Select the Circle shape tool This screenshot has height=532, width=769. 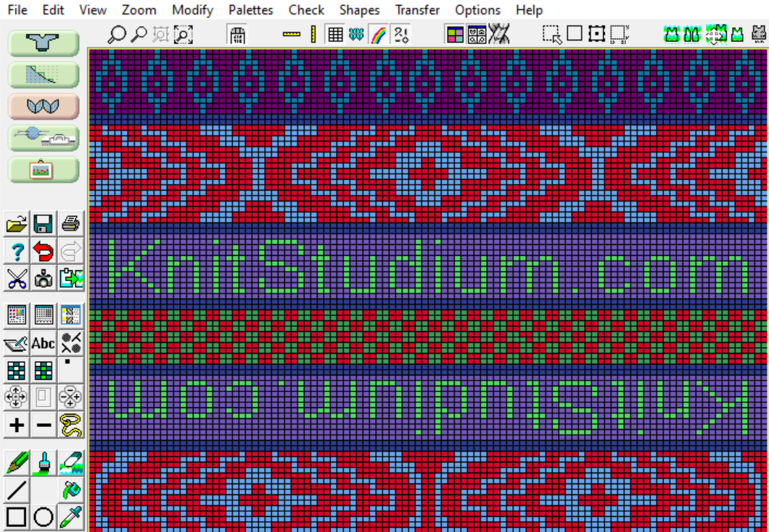pos(44,517)
